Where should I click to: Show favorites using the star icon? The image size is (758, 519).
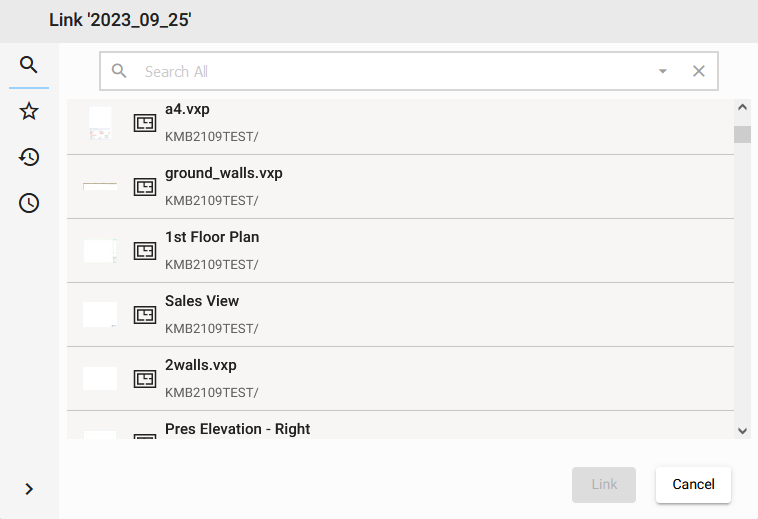click(x=29, y=111)
